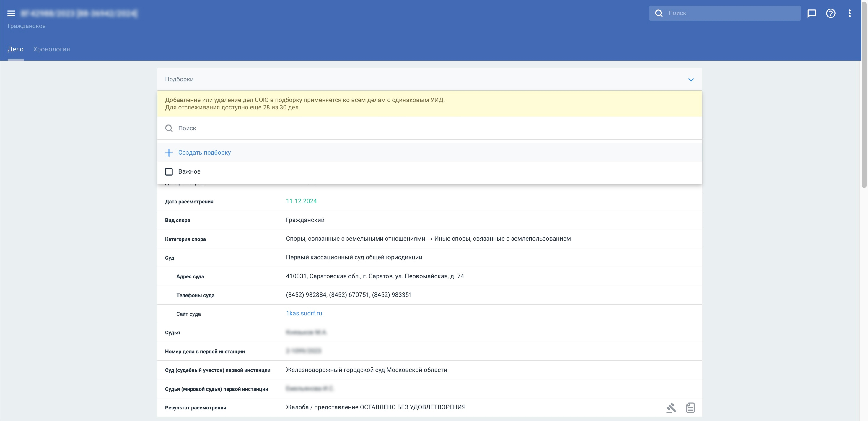Click the 11.12.2024 hearing date link

301,201
